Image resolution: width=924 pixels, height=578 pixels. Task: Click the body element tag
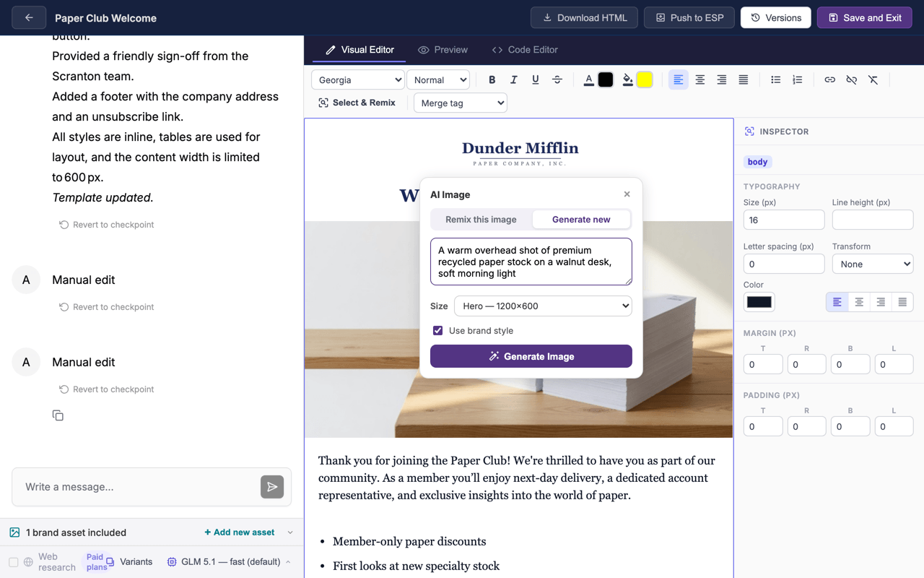tap(757, 162)
